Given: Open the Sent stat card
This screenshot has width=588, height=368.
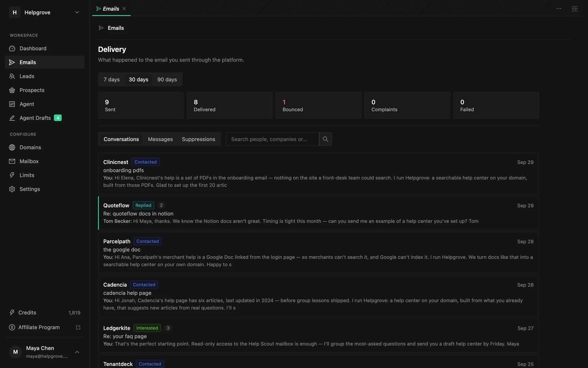Looking at the screenshot, I should [x=141, y=105].
